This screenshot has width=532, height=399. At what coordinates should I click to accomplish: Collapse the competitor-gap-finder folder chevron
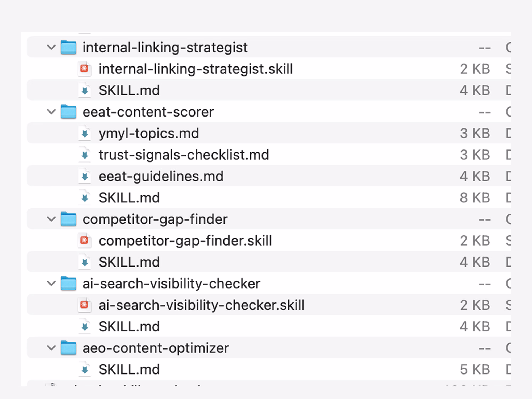pyautogui.click(x=51, y=219)
